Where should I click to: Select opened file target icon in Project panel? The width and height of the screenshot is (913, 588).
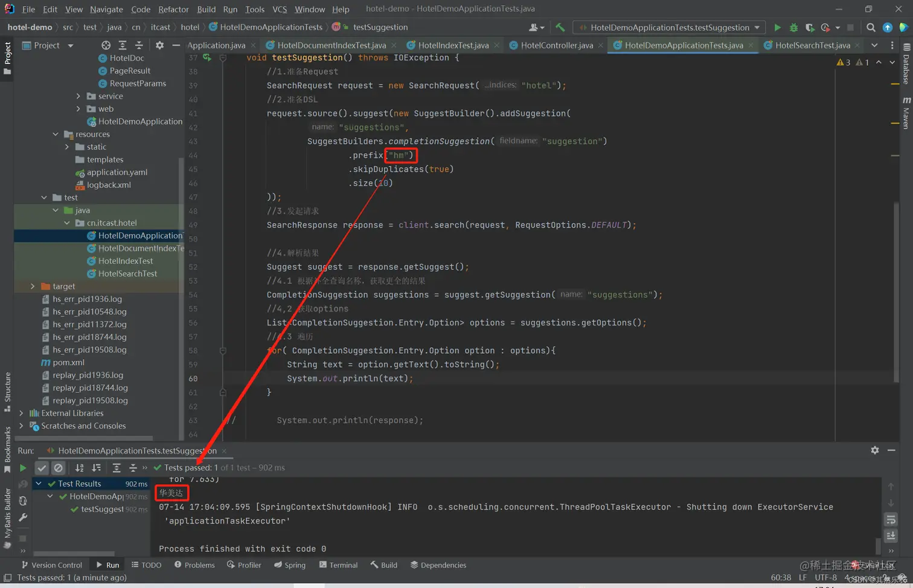point(106,45)
